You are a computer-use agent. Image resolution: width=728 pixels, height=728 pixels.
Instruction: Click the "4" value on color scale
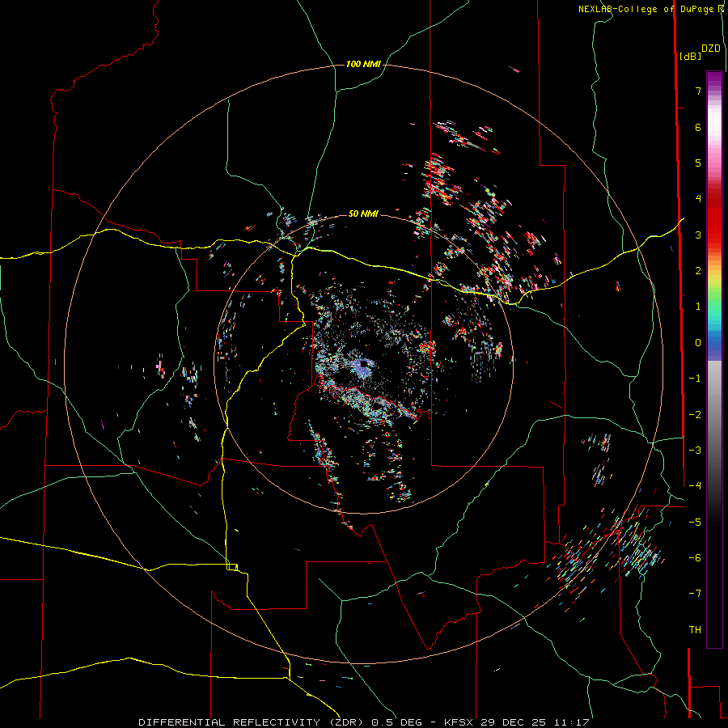tap(698, 199)
